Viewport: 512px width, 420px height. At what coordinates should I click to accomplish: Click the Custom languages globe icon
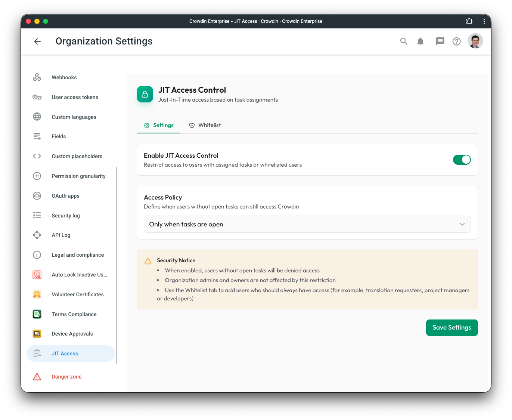click(x=37, y=117)
